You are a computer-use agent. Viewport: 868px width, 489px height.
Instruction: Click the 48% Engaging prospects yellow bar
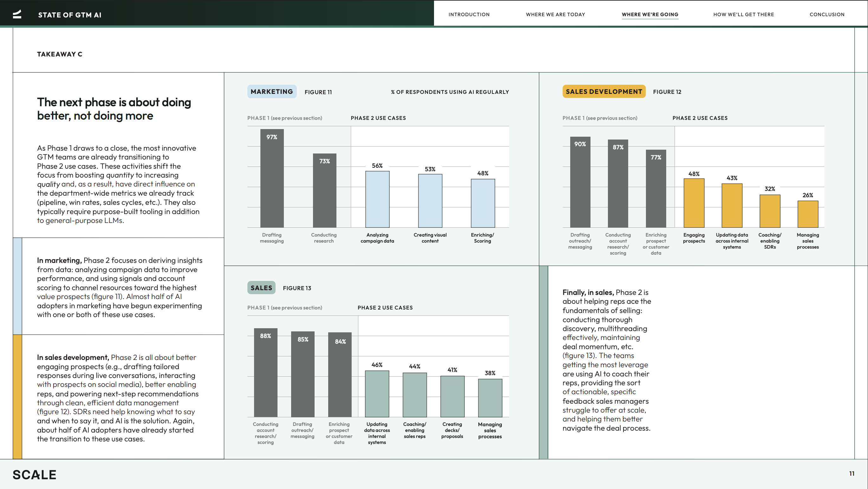point(694,203)
